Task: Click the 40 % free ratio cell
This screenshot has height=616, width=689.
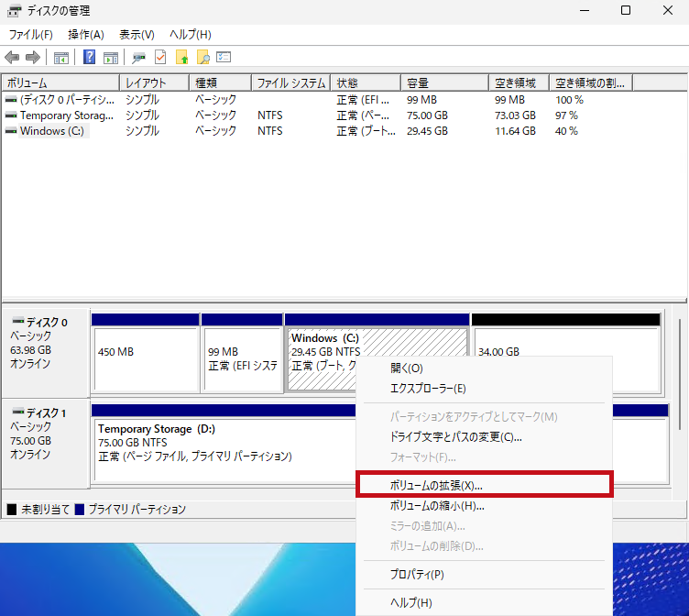Action: 566,131
